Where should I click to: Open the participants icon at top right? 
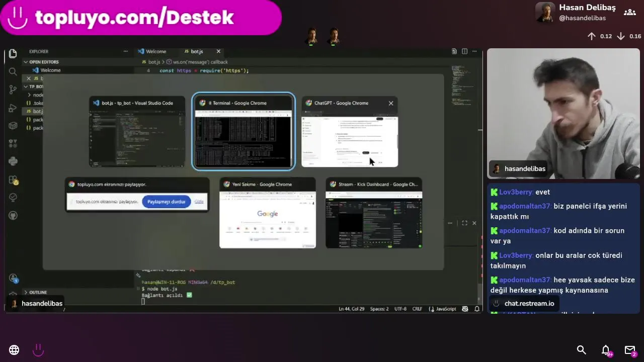[x=630, y=13]
